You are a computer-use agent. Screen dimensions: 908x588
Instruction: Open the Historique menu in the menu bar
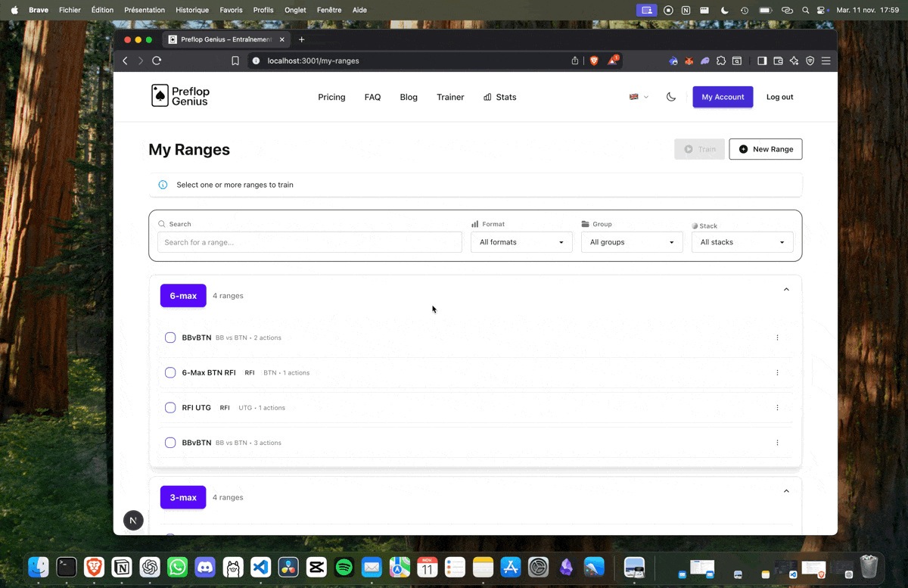pos(191,10)
